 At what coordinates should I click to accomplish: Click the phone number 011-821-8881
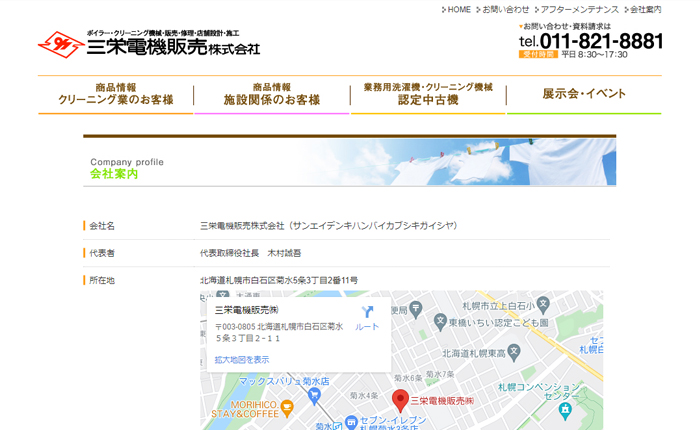(601, 41)
